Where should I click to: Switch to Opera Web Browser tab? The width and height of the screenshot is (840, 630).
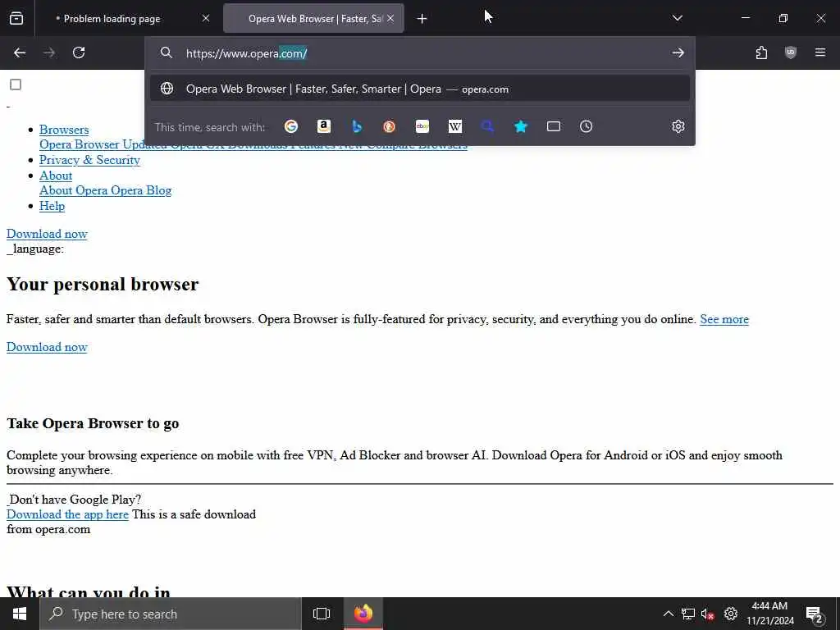pos(313,19)
